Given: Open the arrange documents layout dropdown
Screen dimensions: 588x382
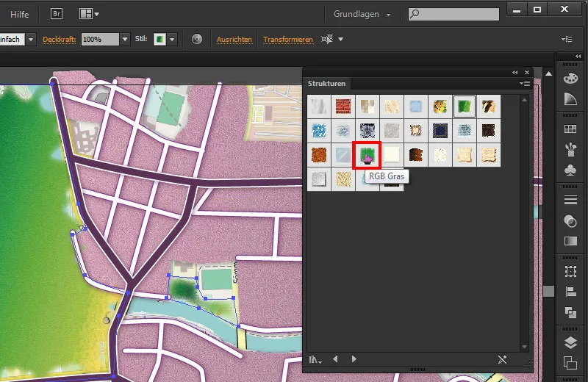Looking at the screenshot, I should [89, 14].
